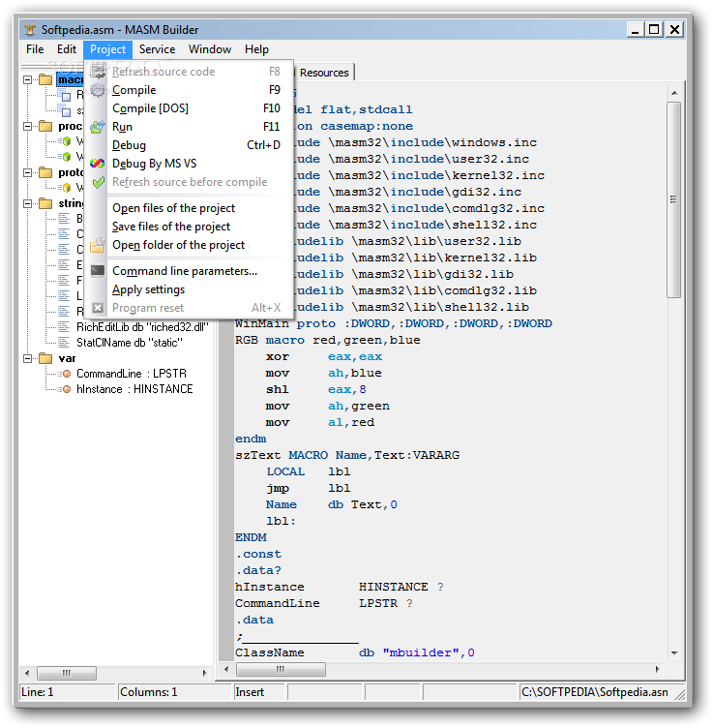This screenshot has width=713, height=728.
Task: Select RichEditLib db "riched32.dll" tree item
Action: coord(142,327)
